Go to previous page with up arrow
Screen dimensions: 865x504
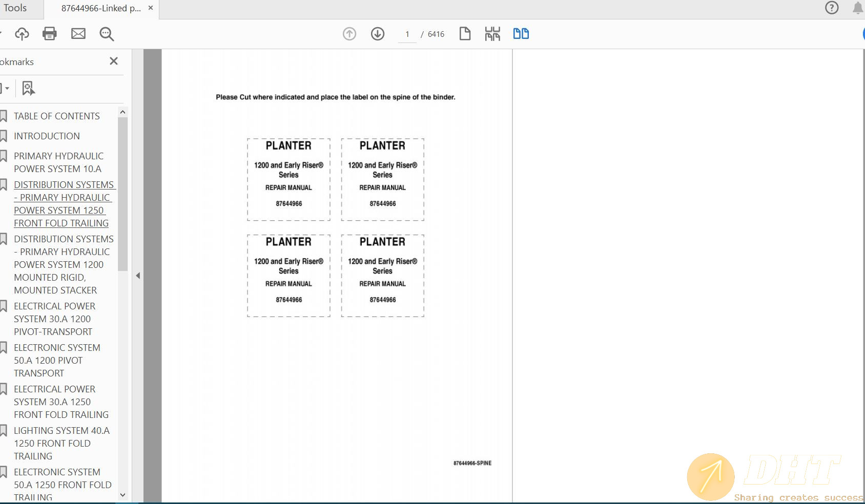[349, 34]
